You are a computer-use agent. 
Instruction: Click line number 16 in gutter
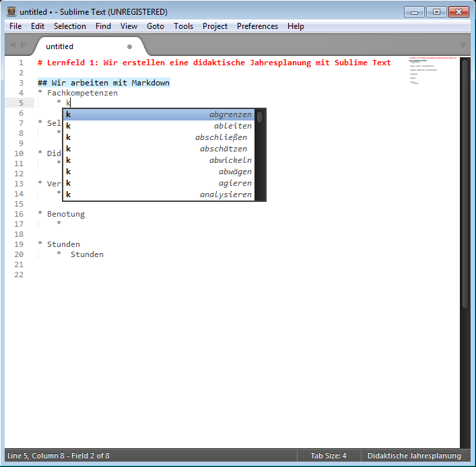tap(19, 214)
